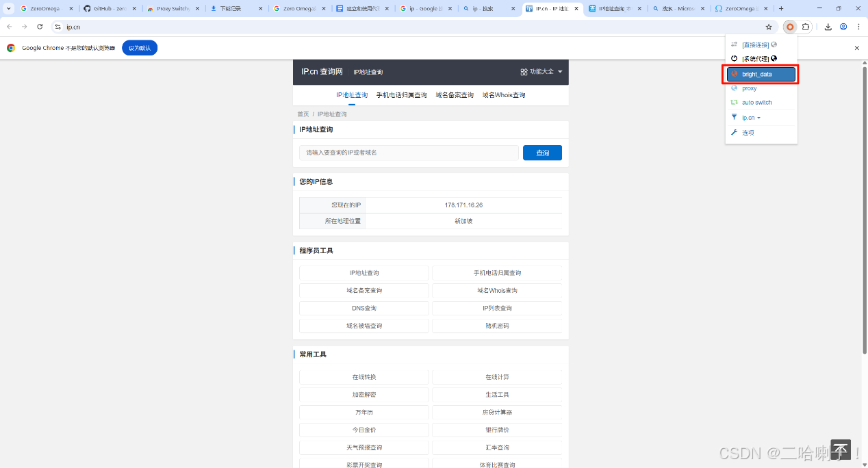This screenshot has height=468, width=868.
Task: Open the 手机电话归属查询 nav tab
Action: click(x=401, y=95)
